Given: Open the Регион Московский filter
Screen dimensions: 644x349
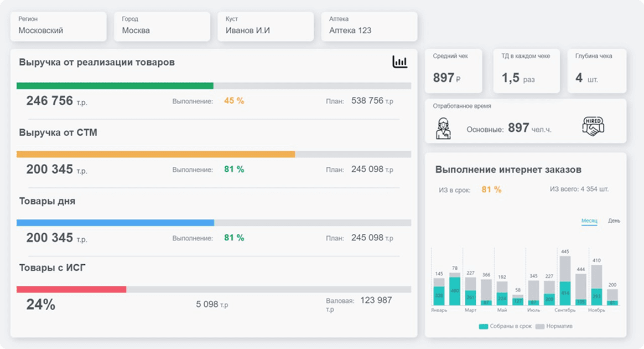Looking at the screenshot, I should click(x=58, y=26).
